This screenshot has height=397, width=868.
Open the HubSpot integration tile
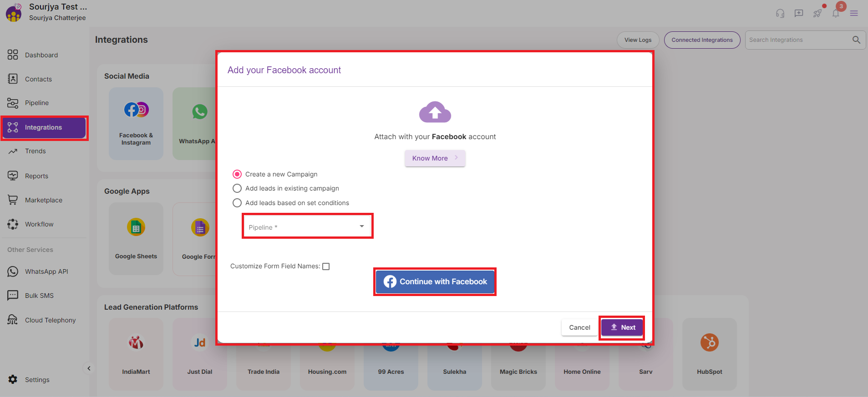709,353
